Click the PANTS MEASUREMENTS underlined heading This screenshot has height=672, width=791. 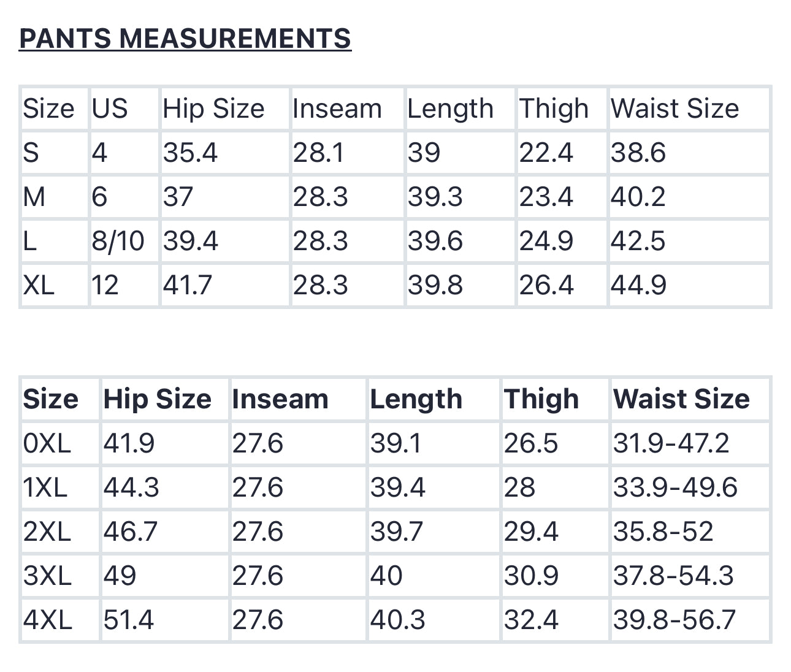[x=185, y=39]
